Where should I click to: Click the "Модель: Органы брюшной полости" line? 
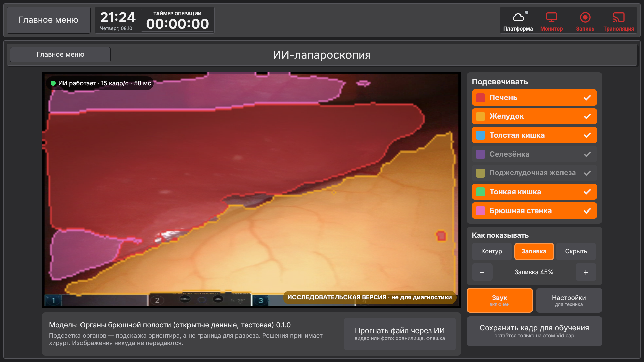pos(170,325)
